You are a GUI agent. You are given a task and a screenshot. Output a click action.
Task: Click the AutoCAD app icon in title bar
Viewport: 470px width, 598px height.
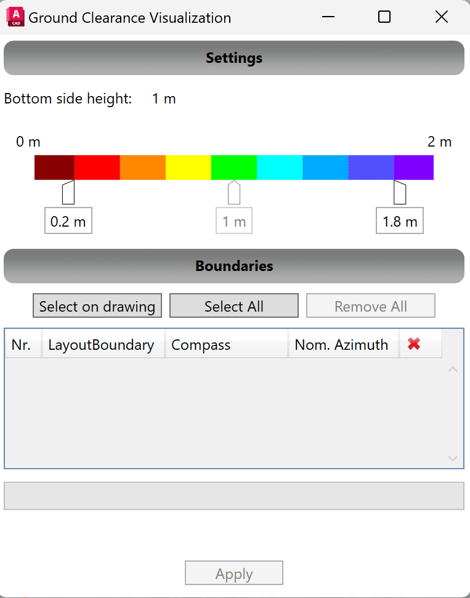point(15,17)
